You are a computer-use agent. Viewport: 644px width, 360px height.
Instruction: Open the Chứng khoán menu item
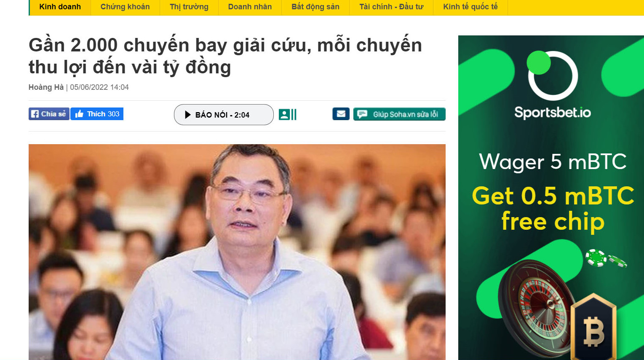pyautogui.click(x=125, y=7)
